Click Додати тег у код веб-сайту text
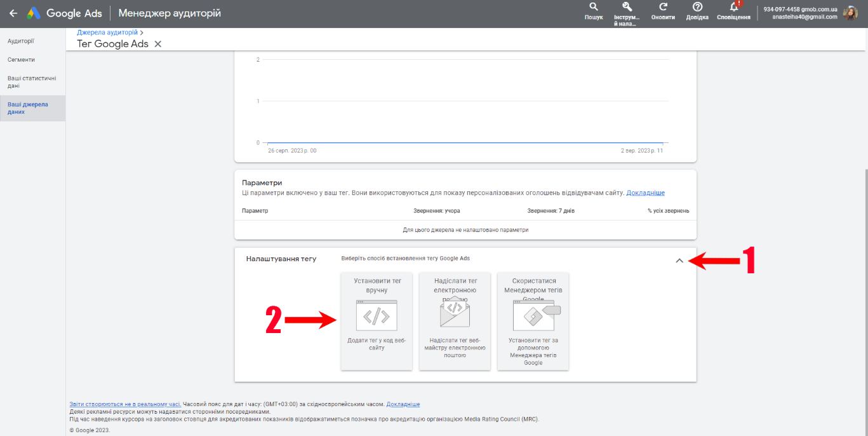The height and width of the screenshot is (436, 868). (x=377, y=344)
